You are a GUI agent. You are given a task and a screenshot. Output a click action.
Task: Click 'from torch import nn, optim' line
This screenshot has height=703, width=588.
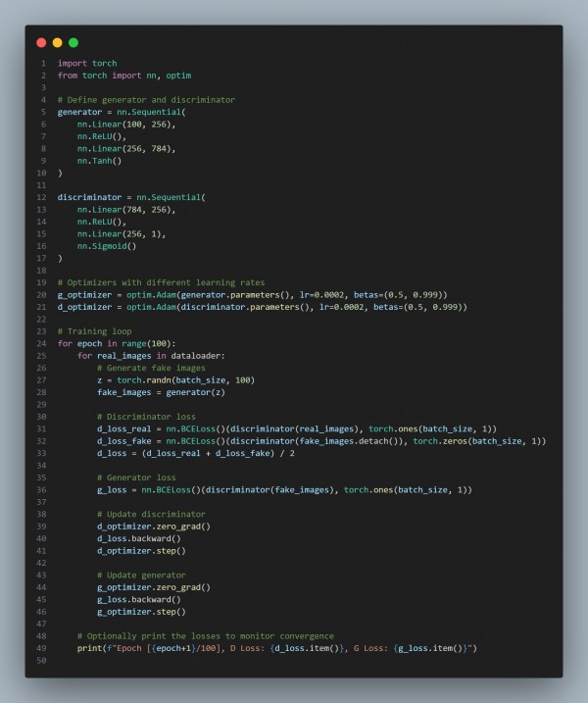(x=124, y=75)
